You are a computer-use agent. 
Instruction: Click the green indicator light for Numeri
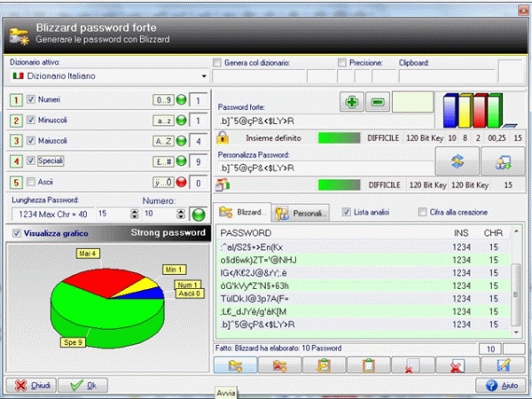tap(182, 100)
